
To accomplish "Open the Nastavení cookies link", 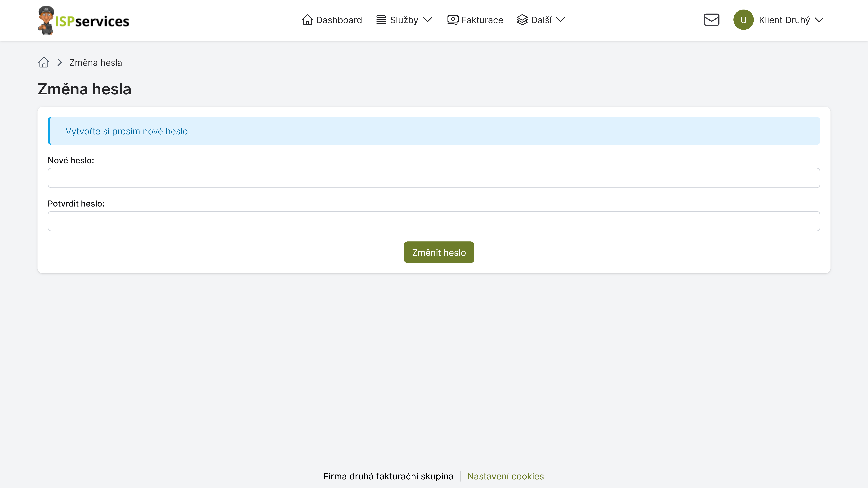I will point(505,476).
